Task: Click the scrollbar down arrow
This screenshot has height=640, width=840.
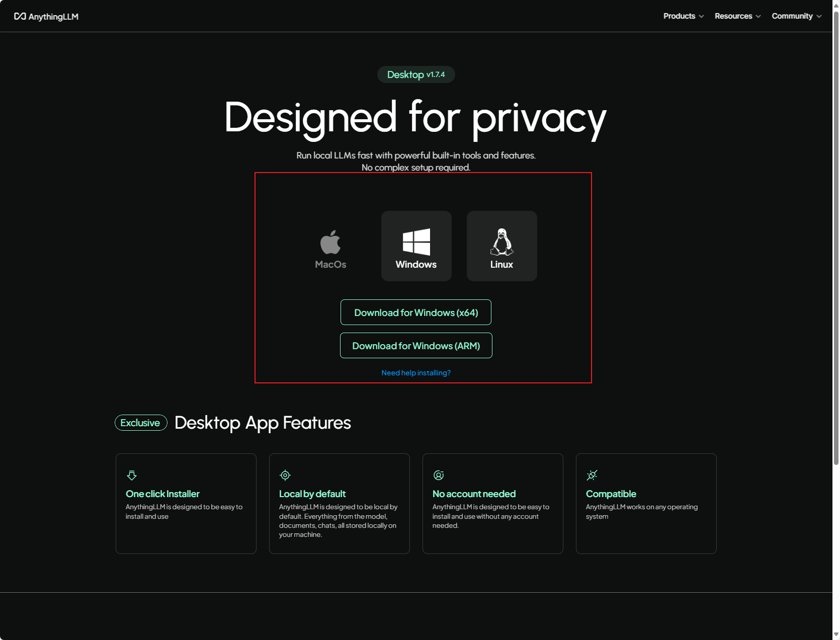Action: click(836, 635)
